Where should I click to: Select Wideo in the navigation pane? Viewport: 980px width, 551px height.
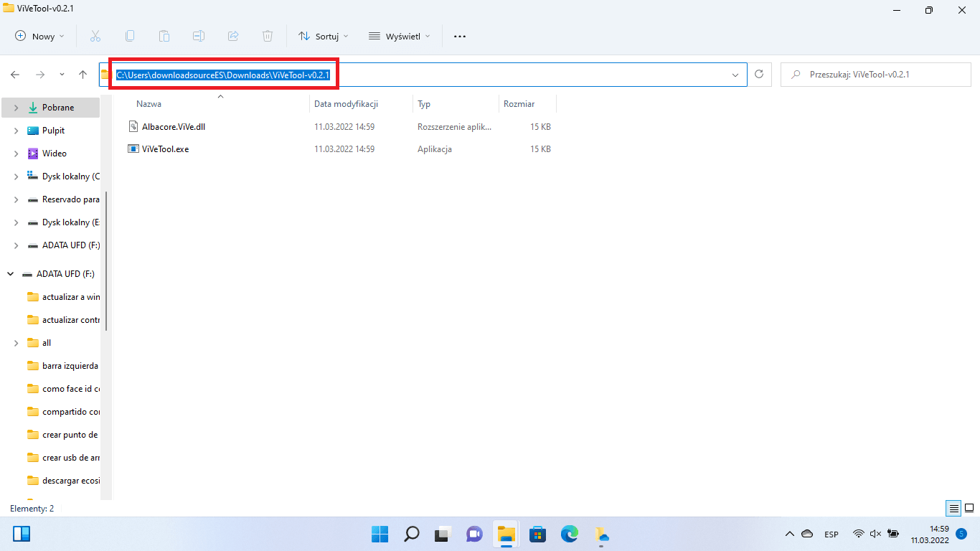tap(55, 154)
